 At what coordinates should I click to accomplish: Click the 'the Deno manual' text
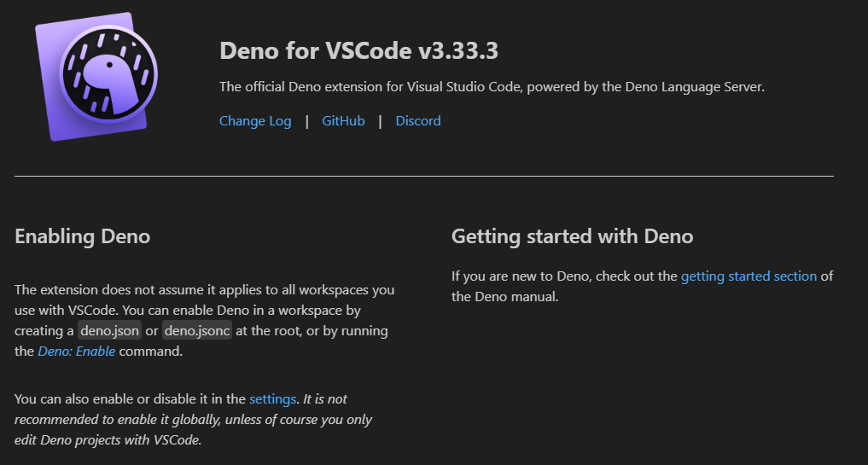(505, 297)
